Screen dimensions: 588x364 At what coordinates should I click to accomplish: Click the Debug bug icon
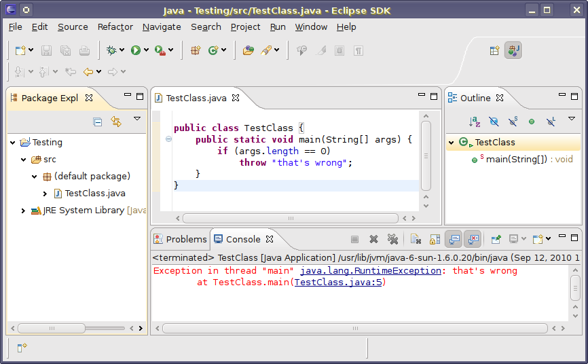click(x=111, y=50)
